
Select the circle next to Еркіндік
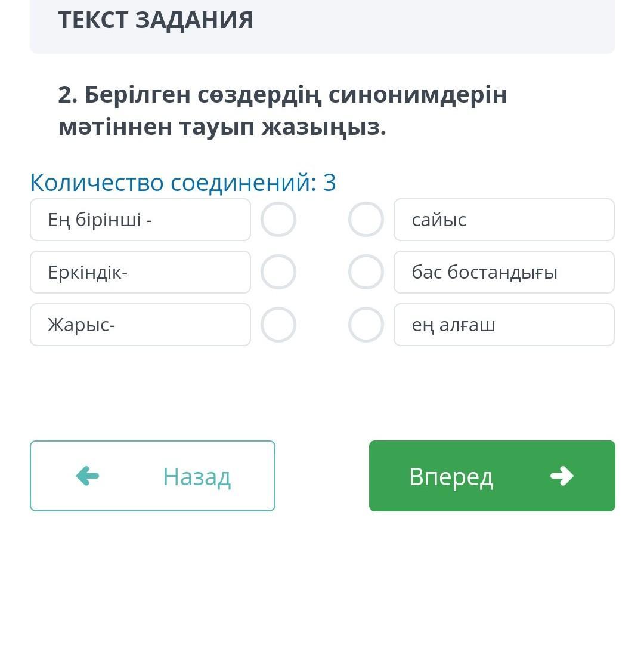(278, 272)
